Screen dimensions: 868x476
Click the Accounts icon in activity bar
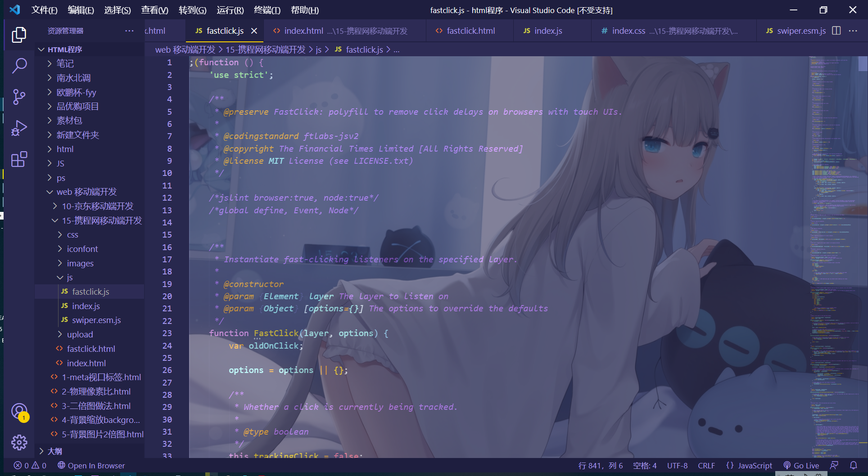click(x=19, y=412)
